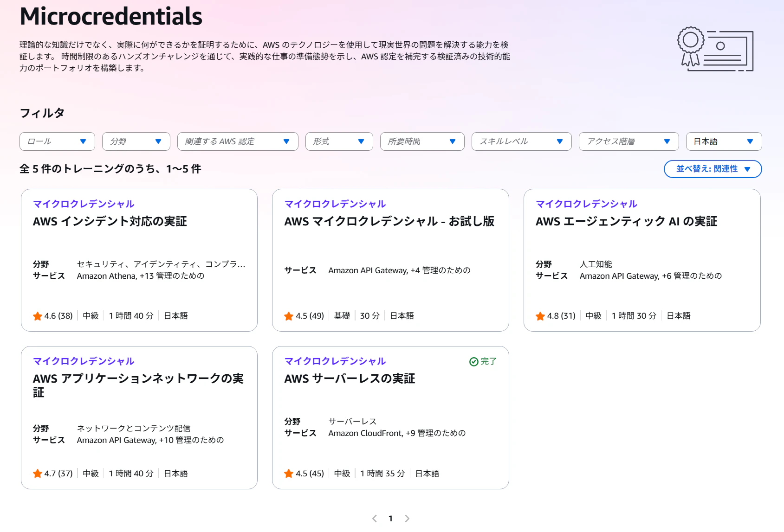This screenshot has height=532, width=784.
Task: Open AWS マイクロクレデンシャル - お試し版 course
Action: 389,221
